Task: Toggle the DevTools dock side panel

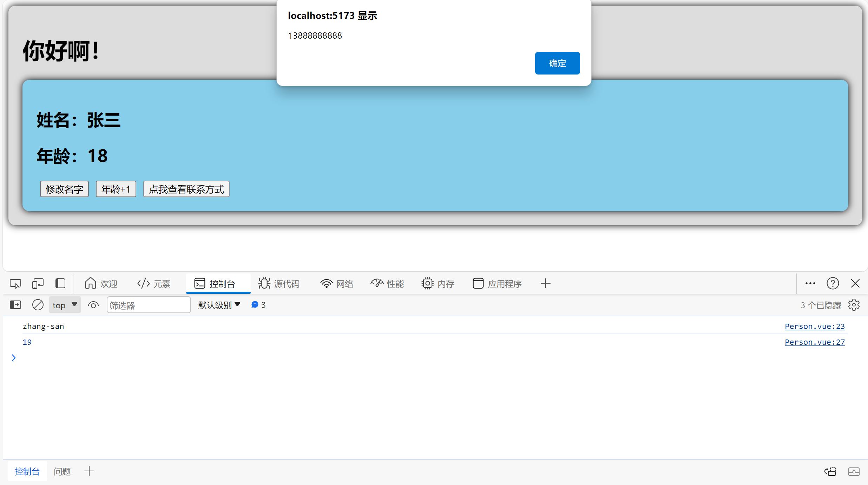Action: point(60,283)
